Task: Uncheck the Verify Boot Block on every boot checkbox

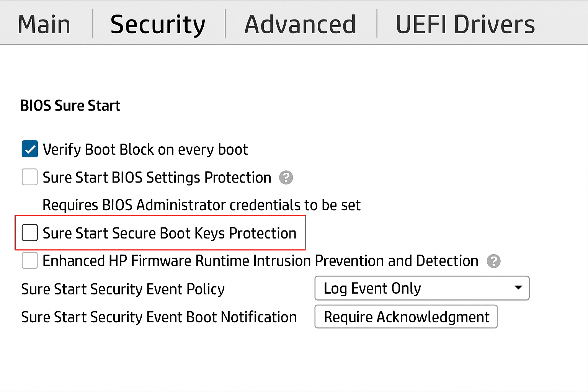Action: pos(30,149)
